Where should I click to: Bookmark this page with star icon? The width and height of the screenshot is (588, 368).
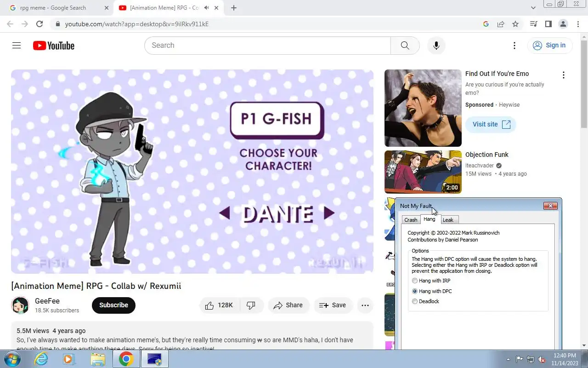pos(515,24)
